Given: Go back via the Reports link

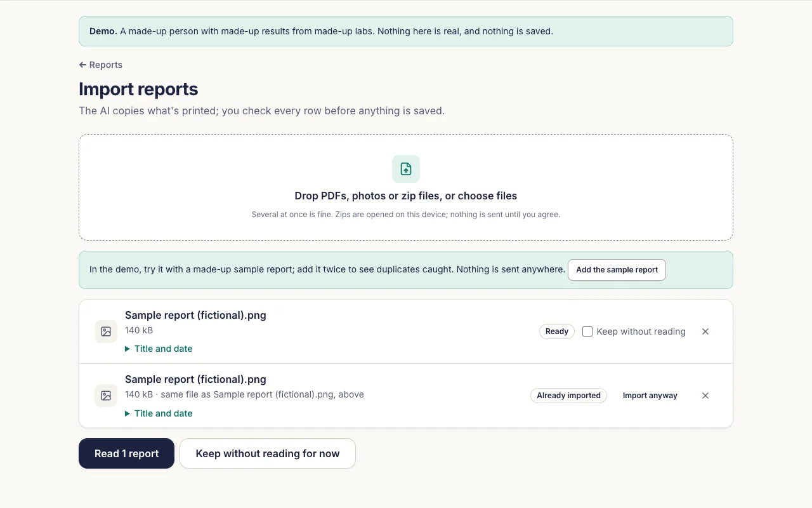Looking at the screenshot, I should (101, 65).
